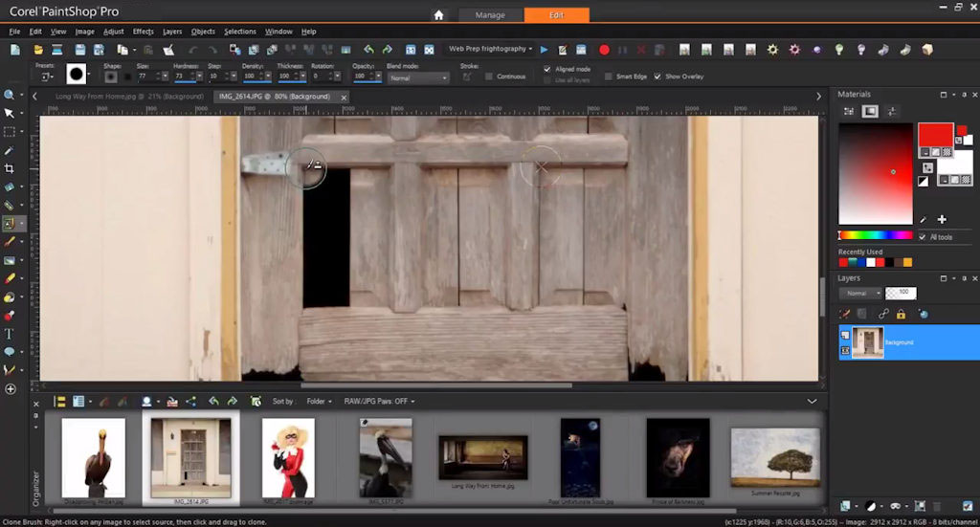Click the Edit selected script icon
The height and width of the screenshot is (527, 980).
(562, 50)
